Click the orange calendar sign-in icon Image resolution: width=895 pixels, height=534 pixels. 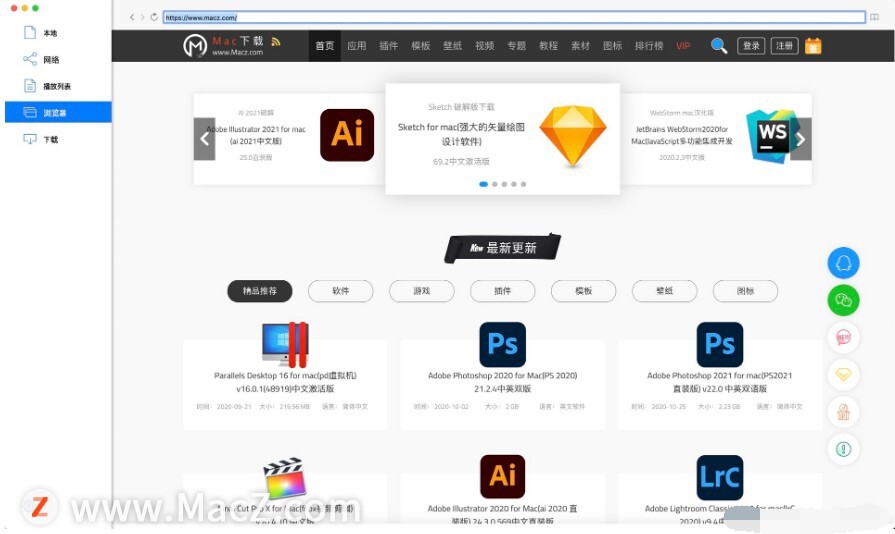[x=813, y=46]
